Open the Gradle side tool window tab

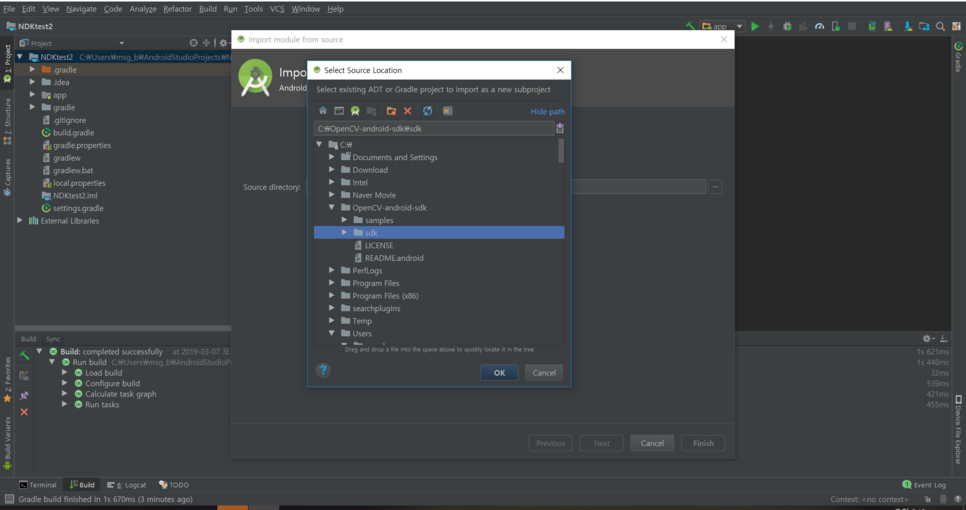[x=958, y=57]
